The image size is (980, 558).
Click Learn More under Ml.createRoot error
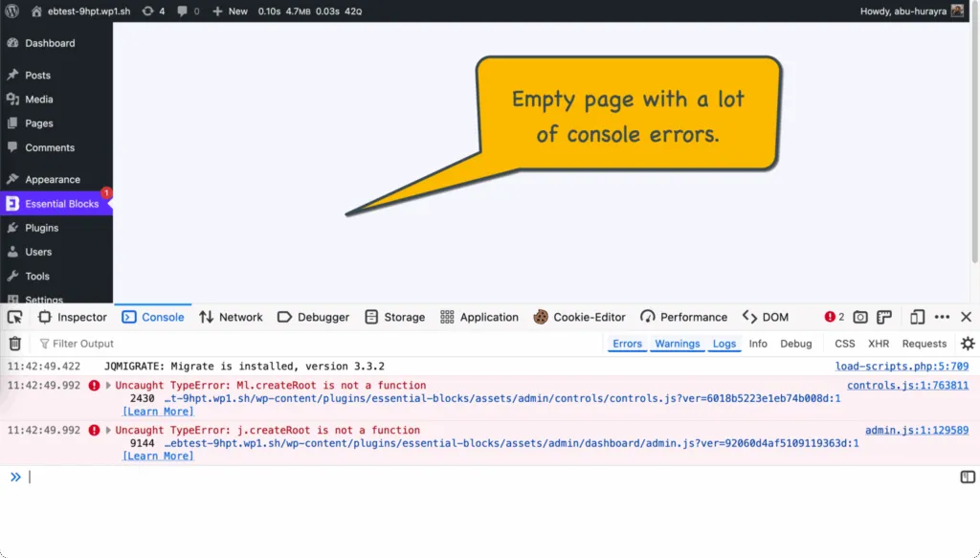(x=158, y=412)
